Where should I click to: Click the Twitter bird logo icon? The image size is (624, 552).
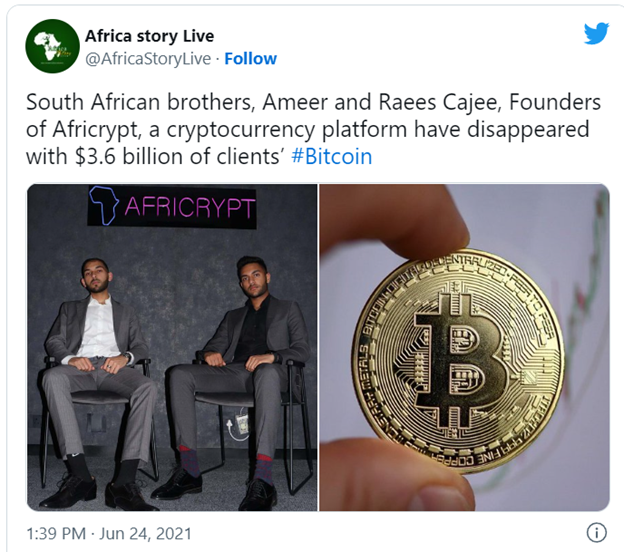tap(596, 33)
